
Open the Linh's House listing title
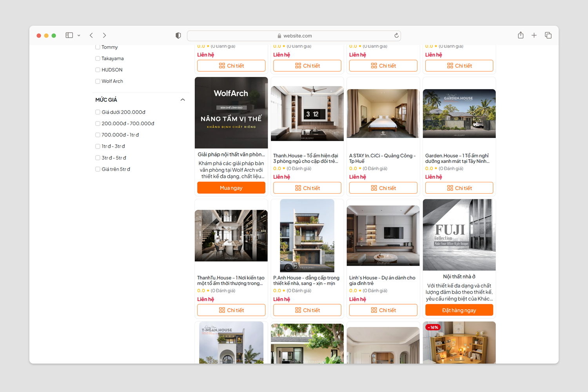tap(382, 281)
